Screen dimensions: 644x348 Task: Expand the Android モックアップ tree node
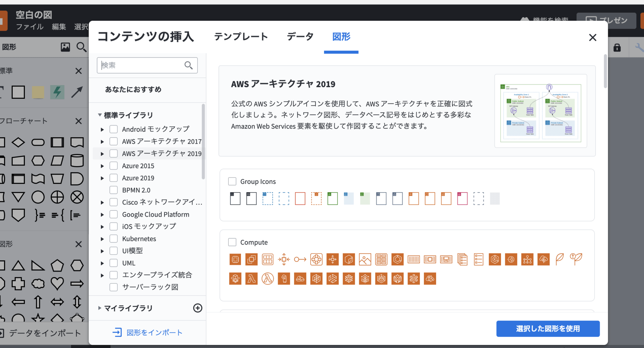tap(102, 130)
